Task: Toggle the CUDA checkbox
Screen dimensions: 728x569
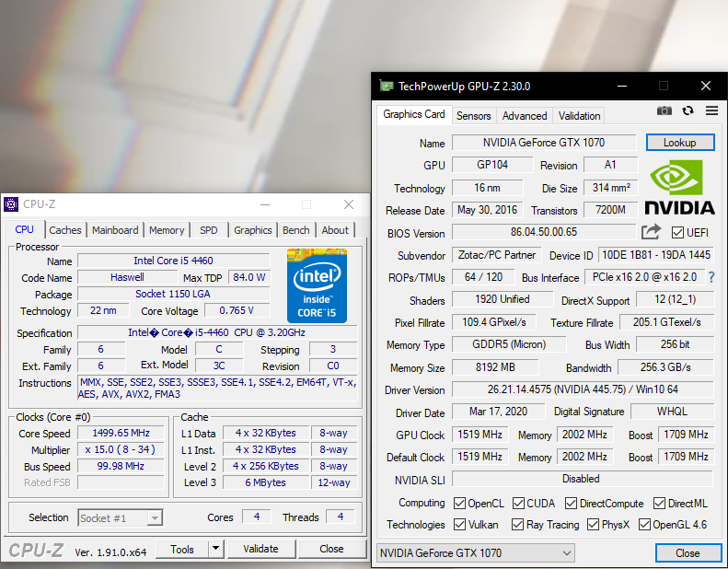Action: point(518,503)
